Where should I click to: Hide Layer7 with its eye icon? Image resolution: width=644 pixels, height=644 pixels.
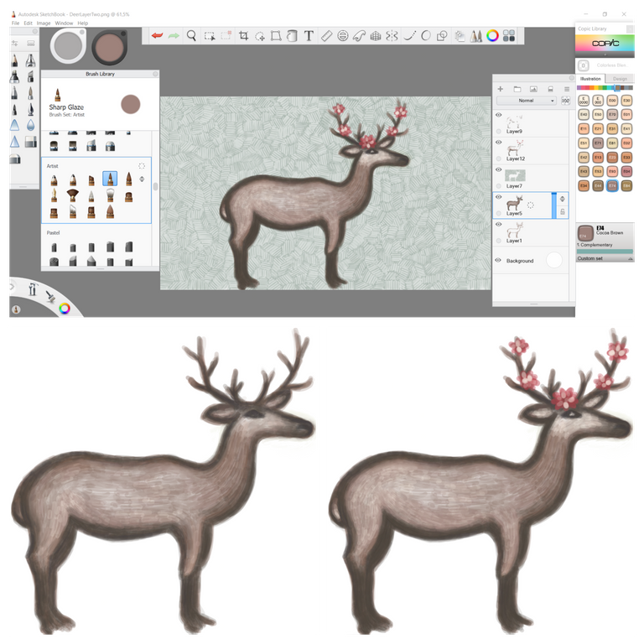point(499,169)
